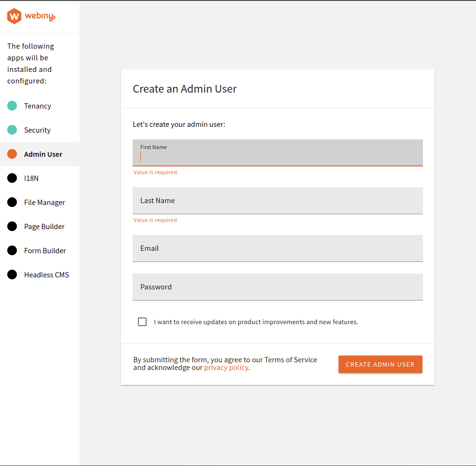
Task: Click the Admin User orange step circle
Action: [12, 154]
